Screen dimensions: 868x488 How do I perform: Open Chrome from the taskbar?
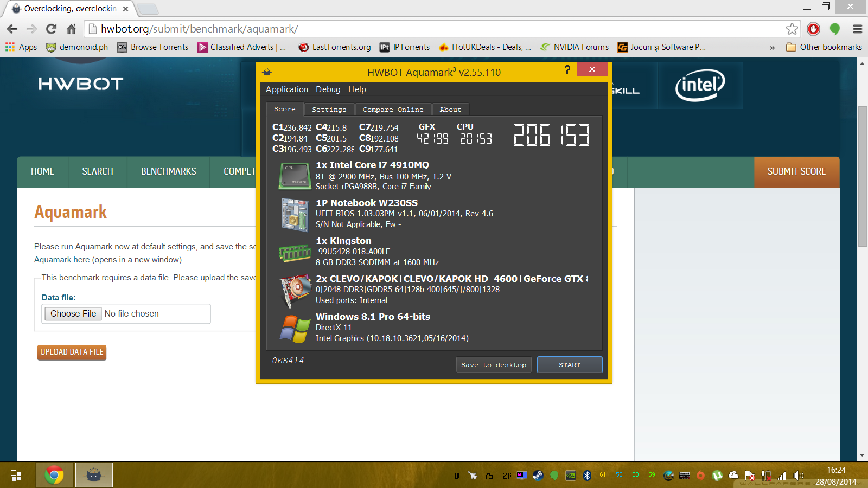click(x=54, y=476)
